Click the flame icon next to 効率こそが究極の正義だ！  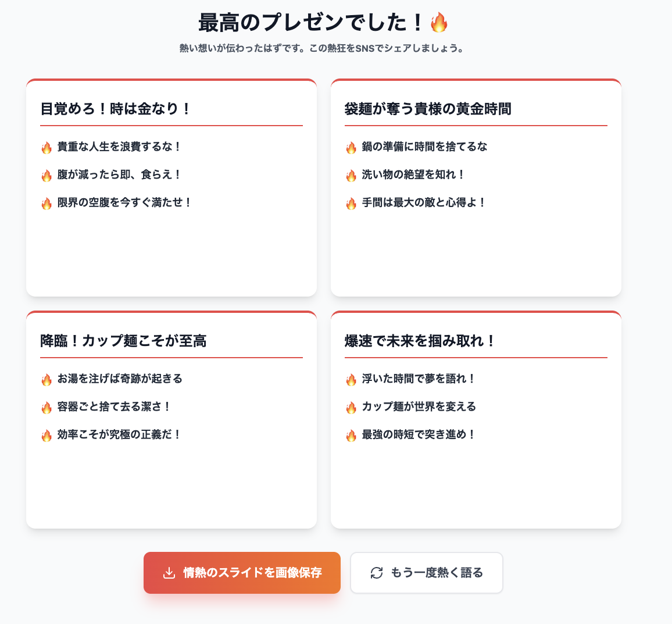coord(47,436)
